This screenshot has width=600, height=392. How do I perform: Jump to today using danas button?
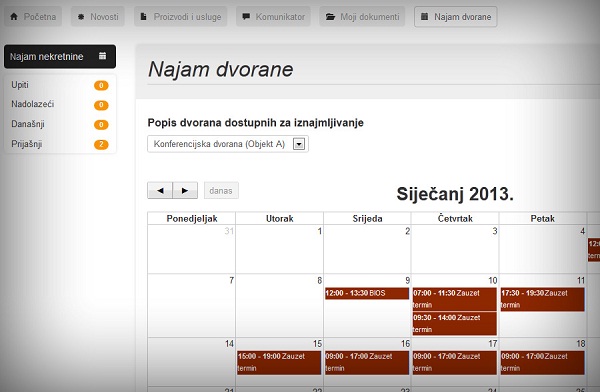pos(221,191)
